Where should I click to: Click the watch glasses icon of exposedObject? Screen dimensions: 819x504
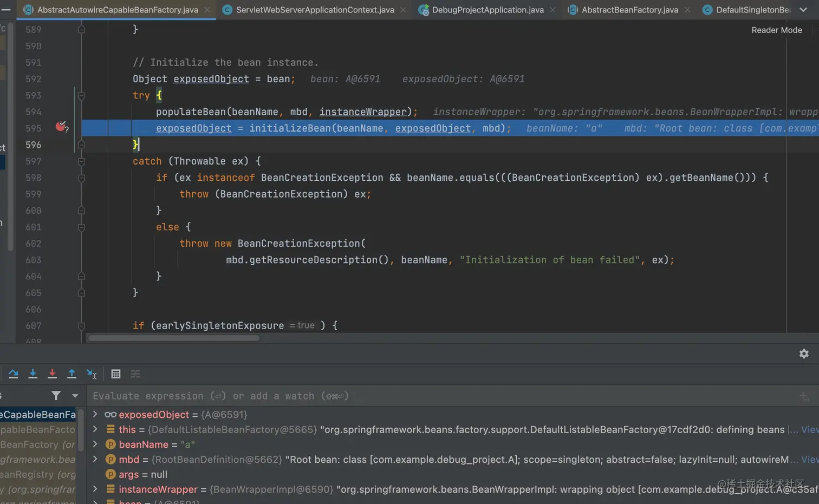(110, 415)
